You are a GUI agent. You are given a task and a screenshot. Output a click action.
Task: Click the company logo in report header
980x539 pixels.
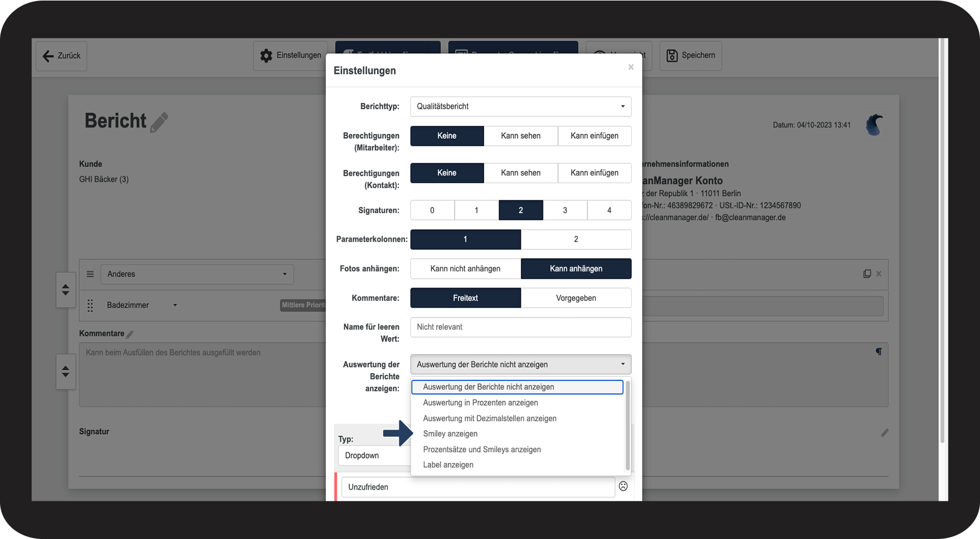click(874, 125)
